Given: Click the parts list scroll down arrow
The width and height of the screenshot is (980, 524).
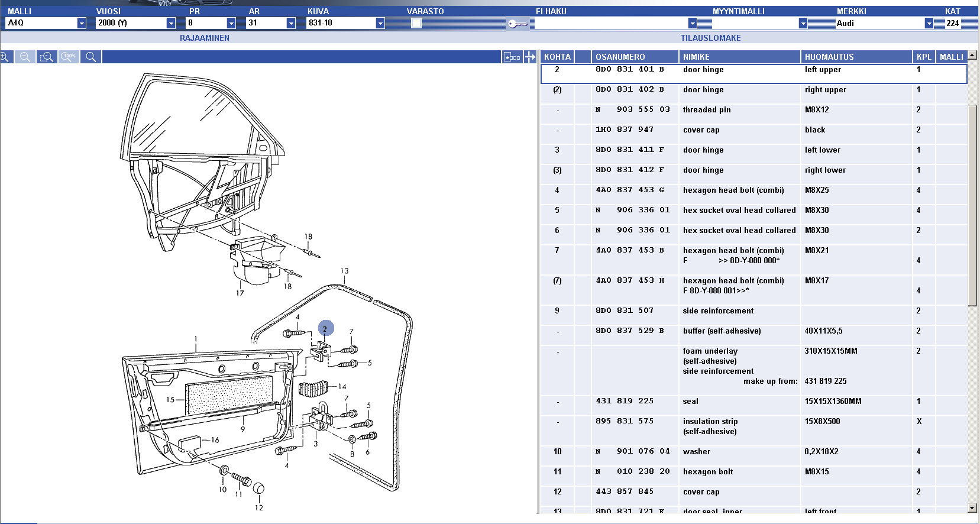Looking at the screenshot, I should [x=972, y=508].
